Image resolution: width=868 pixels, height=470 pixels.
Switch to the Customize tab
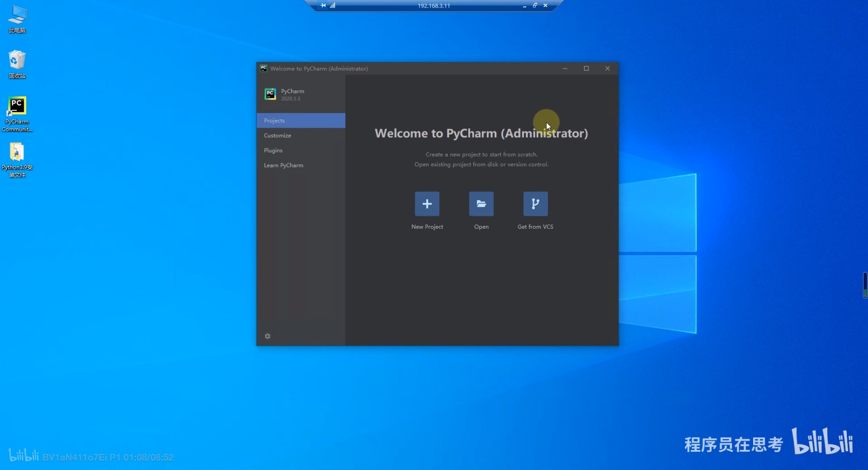(301, 135)
